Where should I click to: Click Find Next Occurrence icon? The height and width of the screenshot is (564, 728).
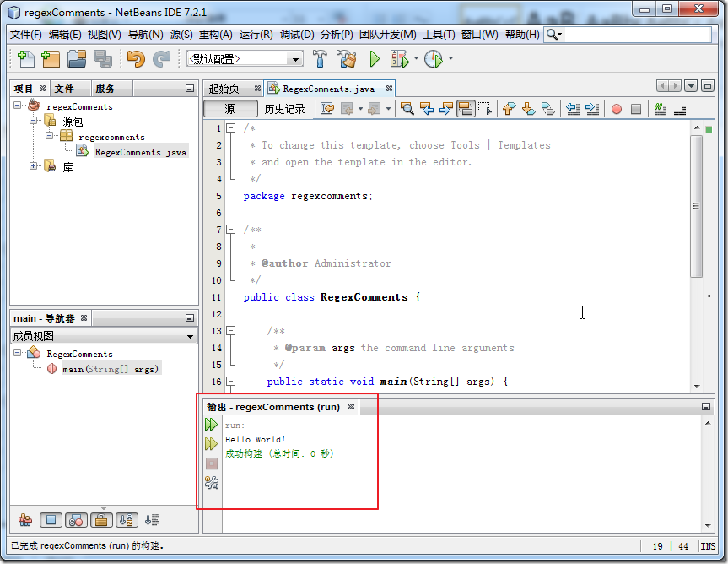click(x=445, y=109)
